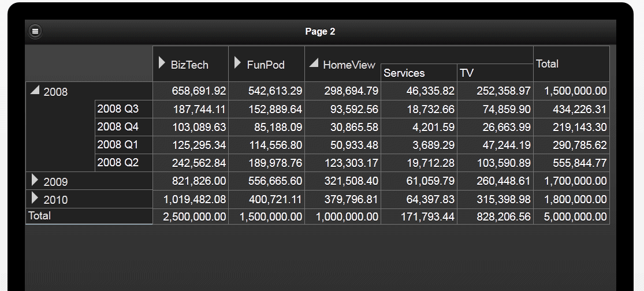
Task: Collapse the HomeView column group
Action: (314, 63)
